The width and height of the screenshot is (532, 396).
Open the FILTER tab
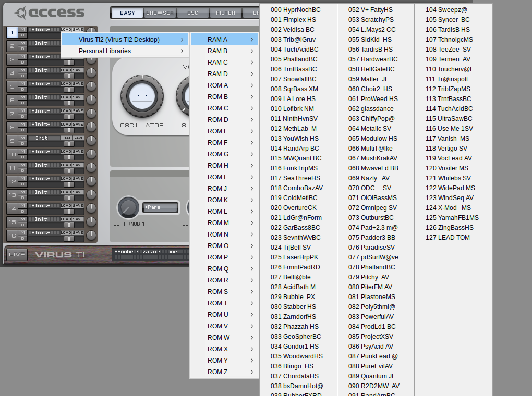click(x=226, y=13)
